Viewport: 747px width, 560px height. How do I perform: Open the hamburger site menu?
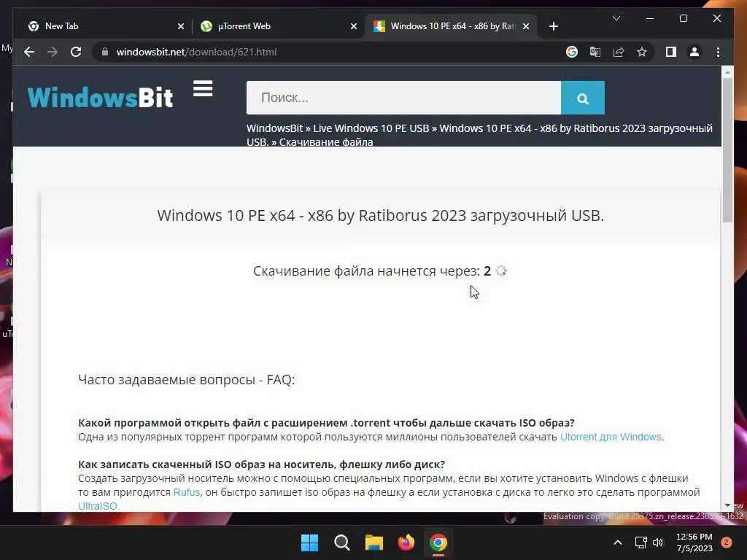203,88
